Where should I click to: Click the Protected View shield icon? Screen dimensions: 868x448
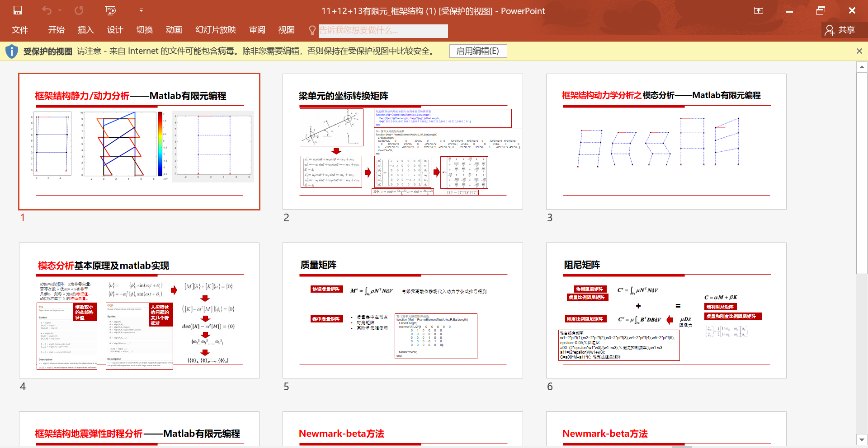[12, 51]
